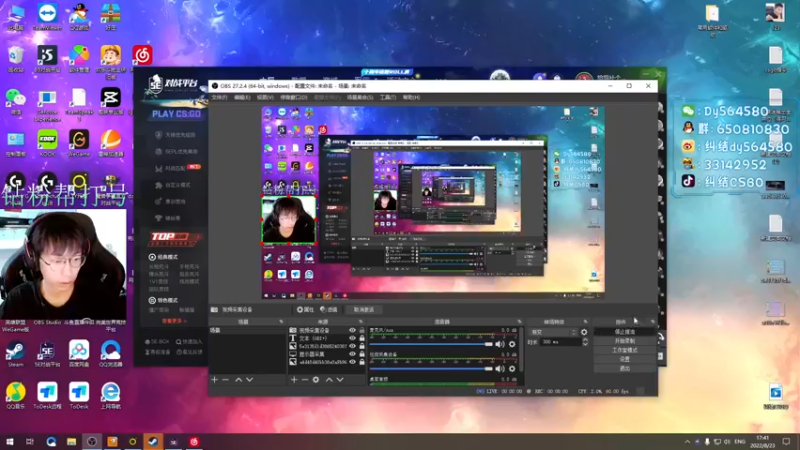
Task: Adjust transition duration with the spinner arrows
Action: (x=585, y=342)
